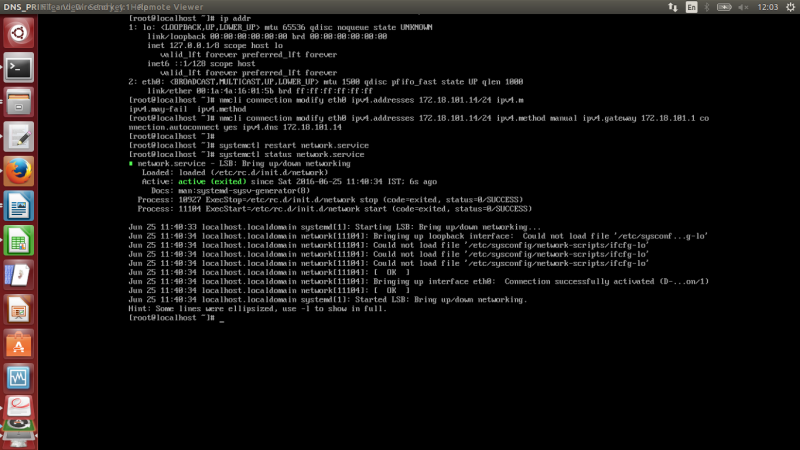Screen dimensions: 800x450
Task: Click 'Bringing up loopback interface' log line
Action: (418, 236)
